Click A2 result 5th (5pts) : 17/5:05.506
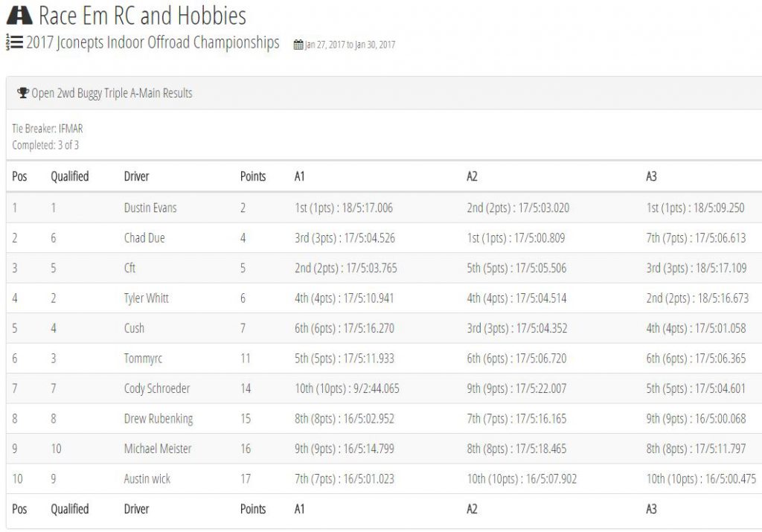This screenshot has width=762, height=532. coord(516,268)
